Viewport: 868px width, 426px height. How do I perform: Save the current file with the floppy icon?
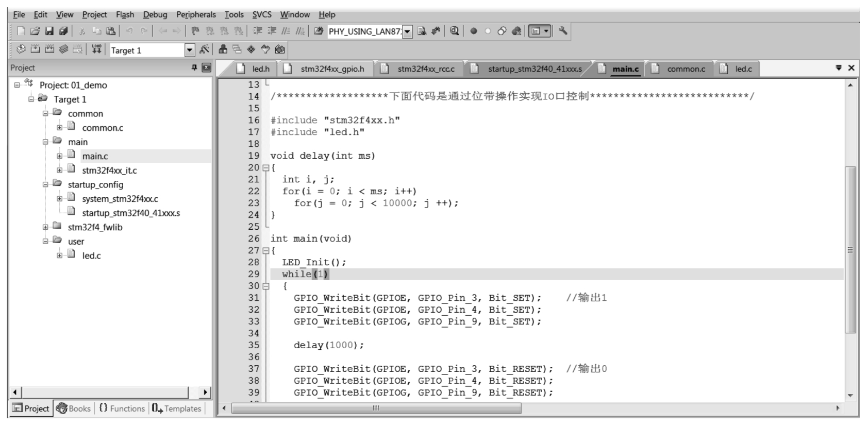click(x=49, y=31)
